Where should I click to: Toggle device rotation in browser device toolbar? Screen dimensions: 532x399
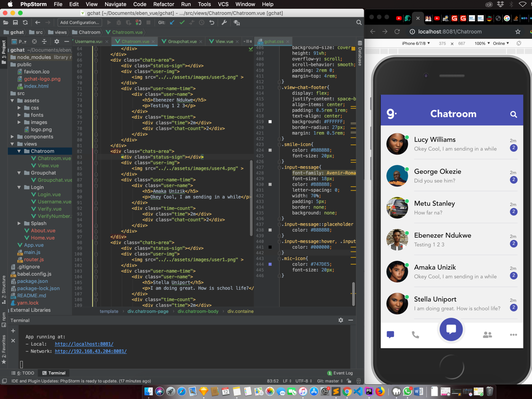[x=519, y=43]
